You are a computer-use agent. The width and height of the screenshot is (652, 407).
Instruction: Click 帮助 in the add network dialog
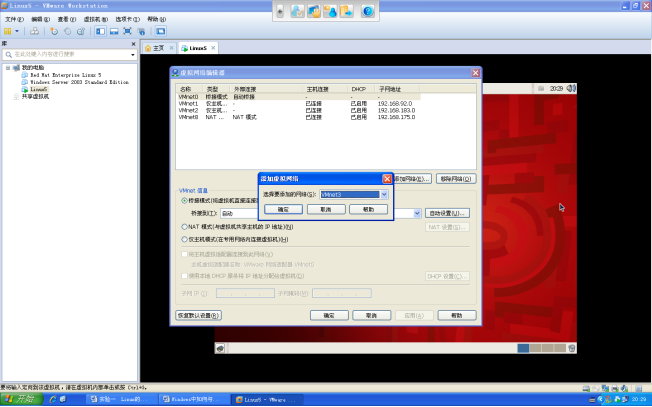(x=368, y=209)
